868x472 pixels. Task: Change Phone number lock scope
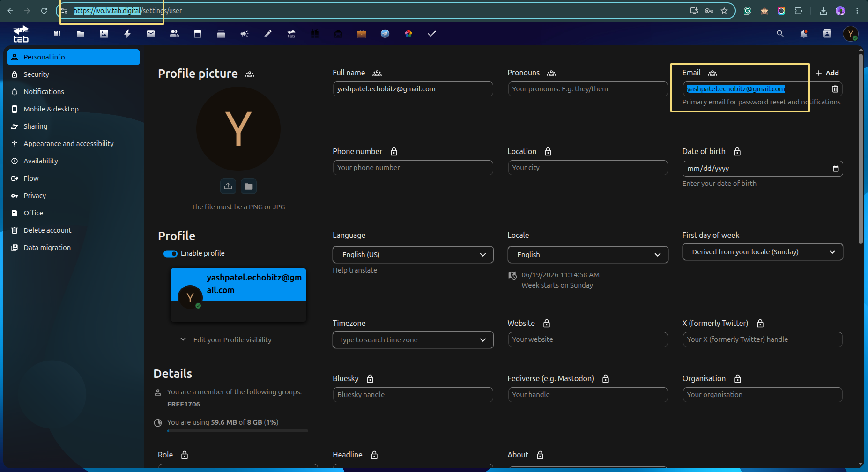click(394, 152)
